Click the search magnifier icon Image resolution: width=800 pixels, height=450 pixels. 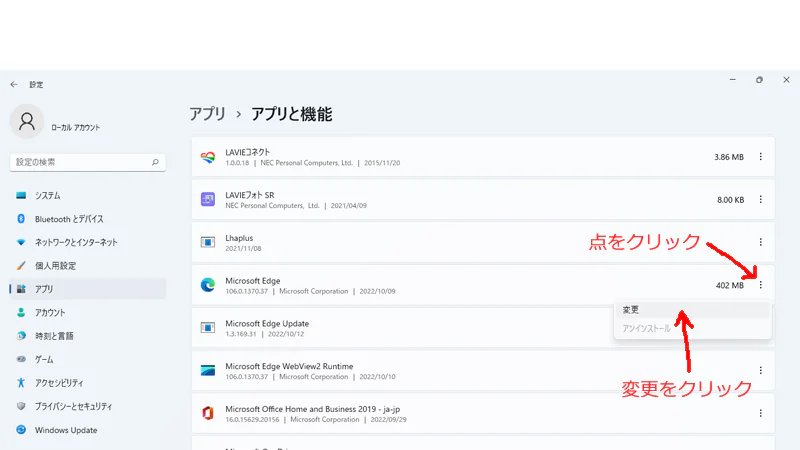pyautogui.click(x=155, y=162)
